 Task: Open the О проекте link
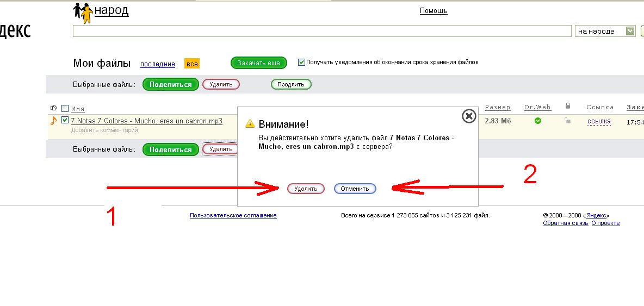click(605, 223)
